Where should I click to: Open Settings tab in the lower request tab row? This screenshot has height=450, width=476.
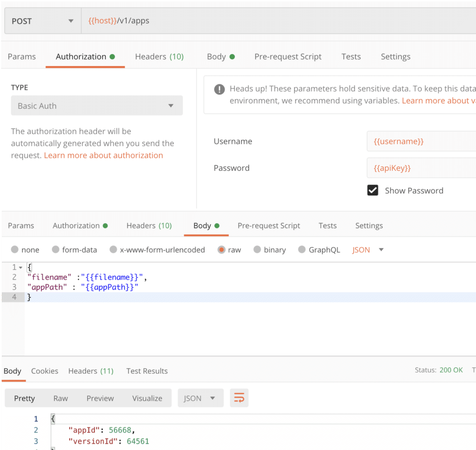(x=369, y=225)
